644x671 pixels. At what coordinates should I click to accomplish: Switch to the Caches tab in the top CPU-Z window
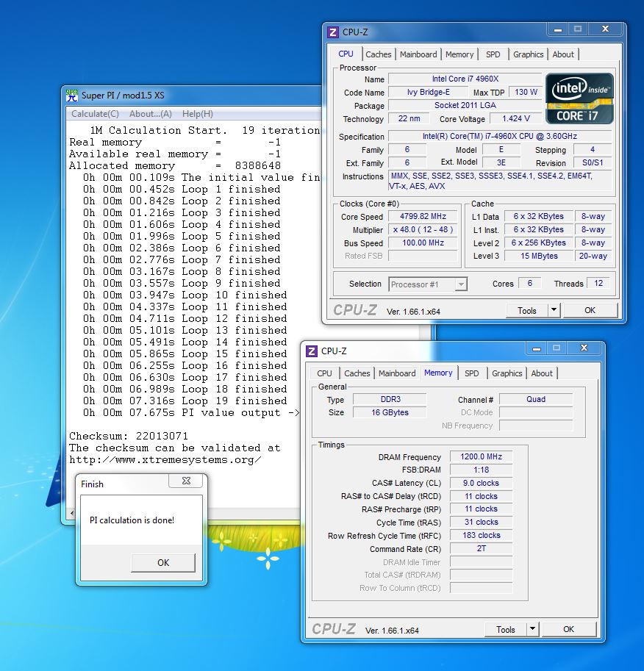379,54
